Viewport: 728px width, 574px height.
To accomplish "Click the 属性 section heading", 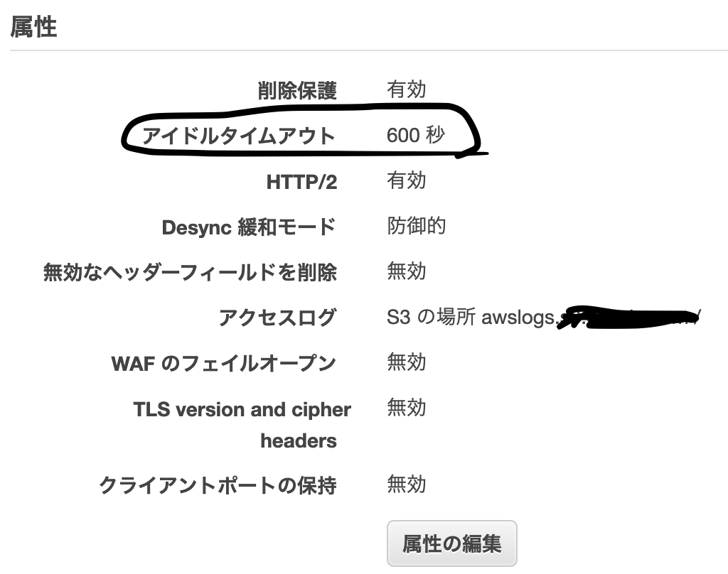I will pyautogui.click(x=31, y=27).
